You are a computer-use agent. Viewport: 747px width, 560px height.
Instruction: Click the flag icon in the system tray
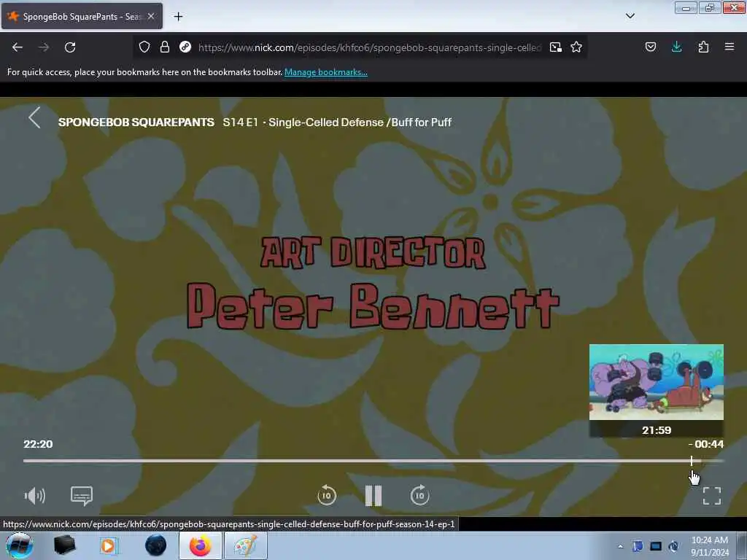point(638,546)
